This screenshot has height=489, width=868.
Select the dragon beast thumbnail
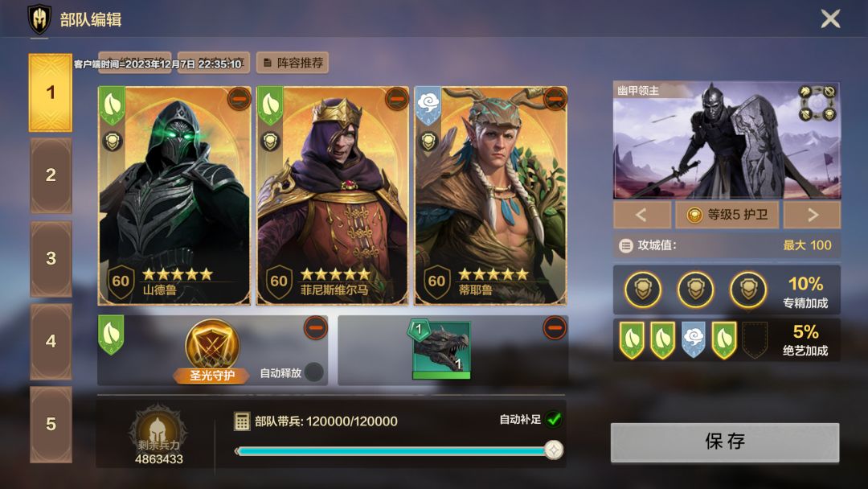[x=441, y=351]
